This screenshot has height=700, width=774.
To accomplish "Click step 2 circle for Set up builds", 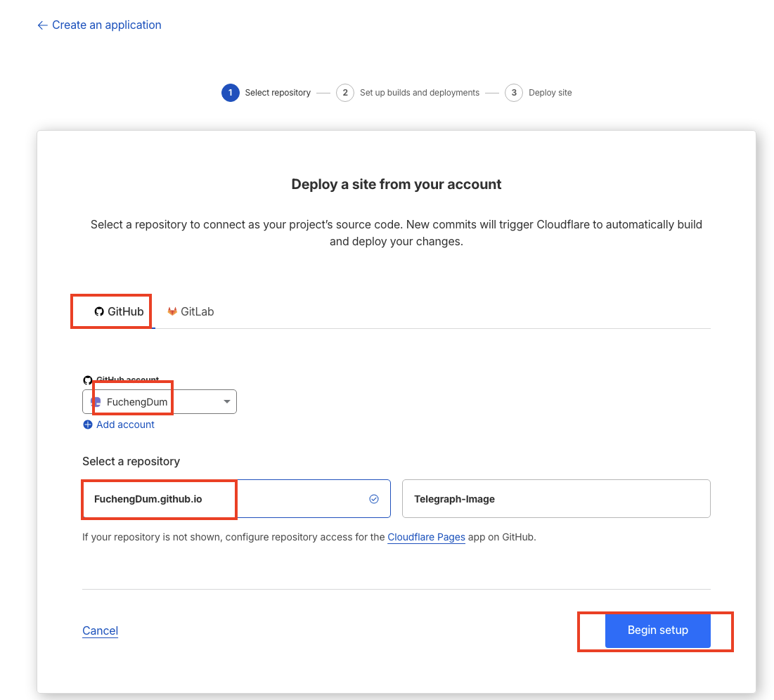I will tap(345, 93).
